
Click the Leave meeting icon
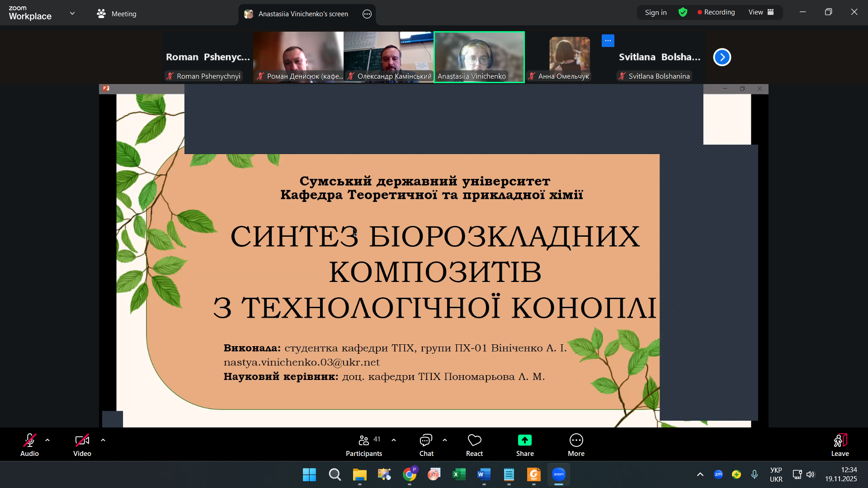click(x=840, y=440)
